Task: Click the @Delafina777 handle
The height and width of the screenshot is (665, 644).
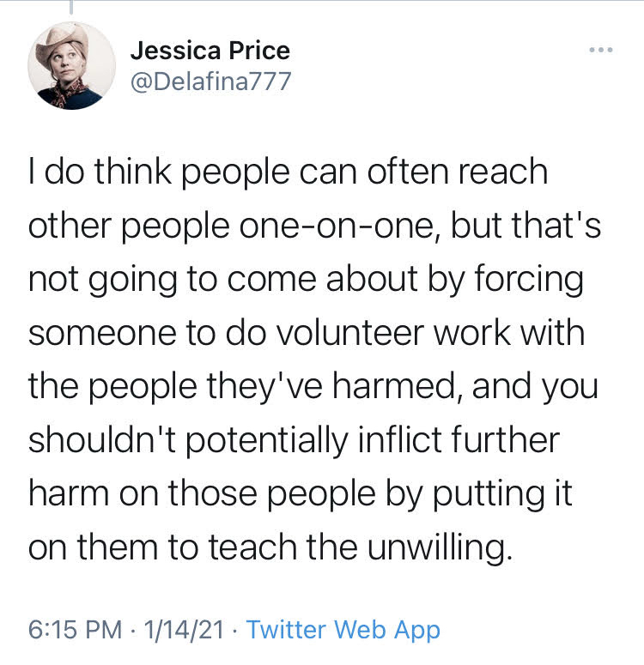Action: pos(211,81)
